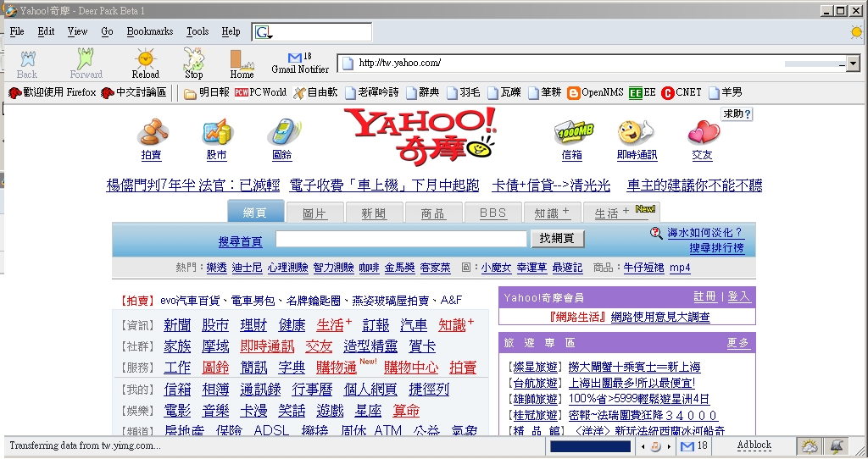Screen dimensions: 868x459
Task: Open the 拍賣 auction gavel icon
Action: pos(152,133)
